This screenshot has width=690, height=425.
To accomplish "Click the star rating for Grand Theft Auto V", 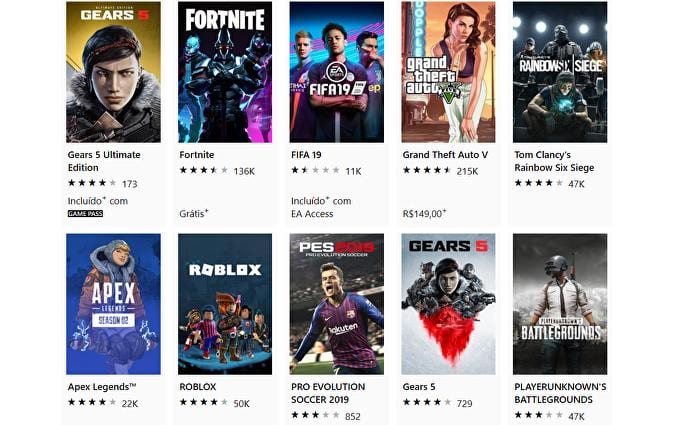I will tap(427, 170).
